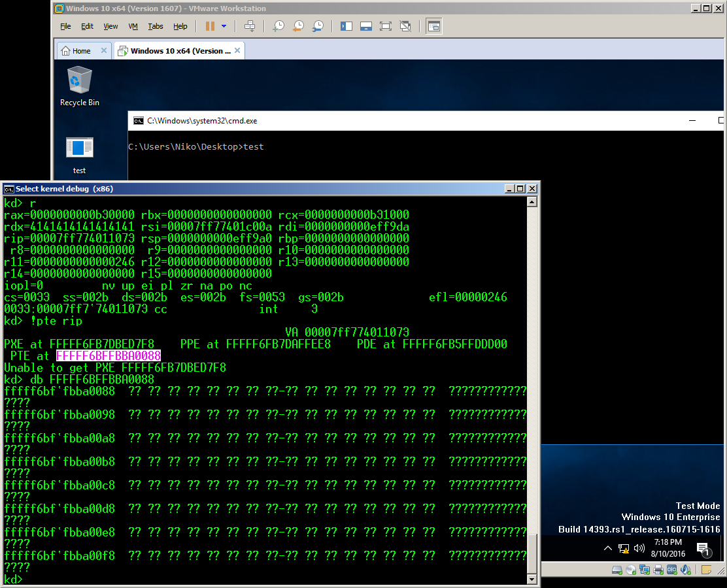Image resolution: width=727 pixels, height=588 pixels.
Task: Click the VMware printer status icon
Action: click(x=658, y=570)
